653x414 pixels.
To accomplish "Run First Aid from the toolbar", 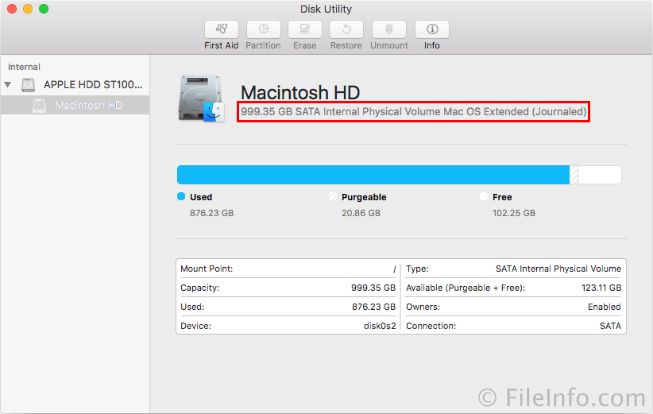I will [x=221, y=29].
